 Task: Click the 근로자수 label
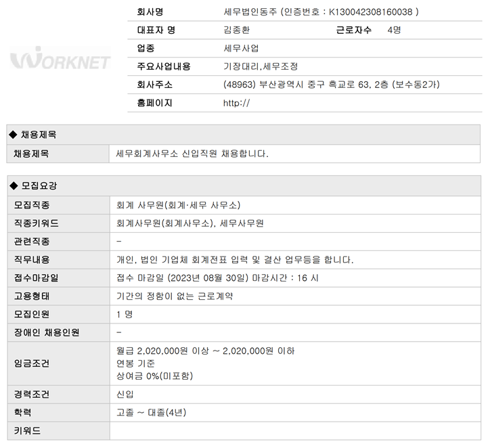[353, 30]
